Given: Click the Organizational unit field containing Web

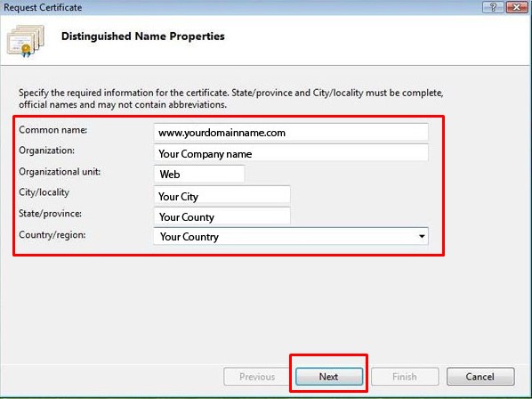Looking at the screenshot, I should click(199, 174).
